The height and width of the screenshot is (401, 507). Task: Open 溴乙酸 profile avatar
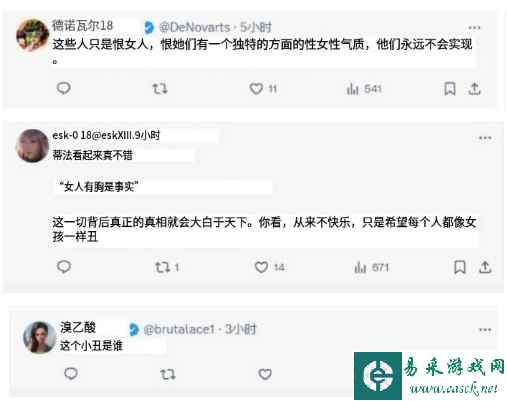pyautogui.click(x=40, y=337)
